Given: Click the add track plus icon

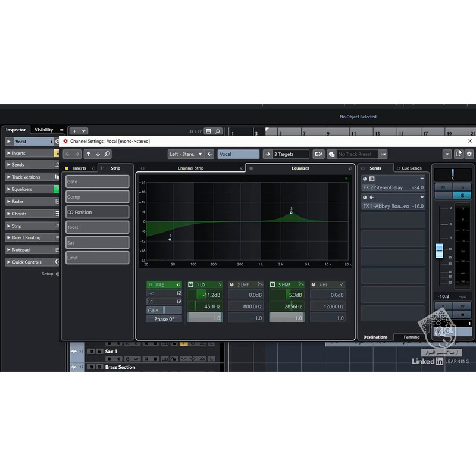Looking at the screenshot, I should 74,131.
